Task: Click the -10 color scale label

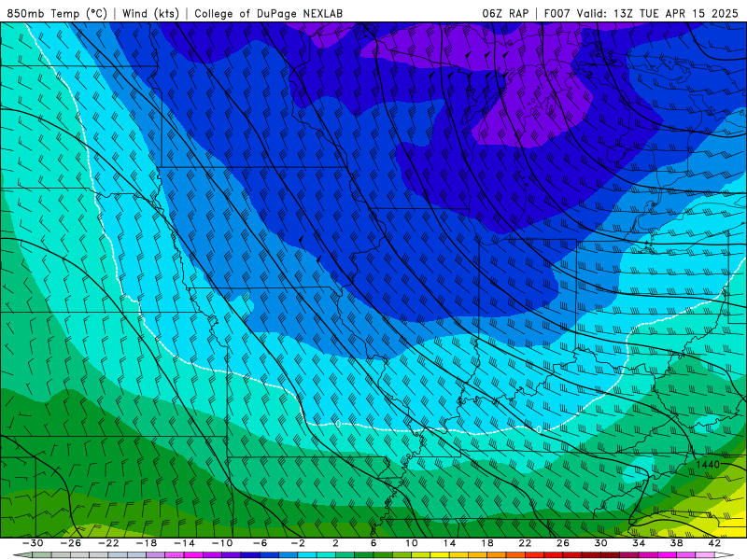Action: [222, 543]
